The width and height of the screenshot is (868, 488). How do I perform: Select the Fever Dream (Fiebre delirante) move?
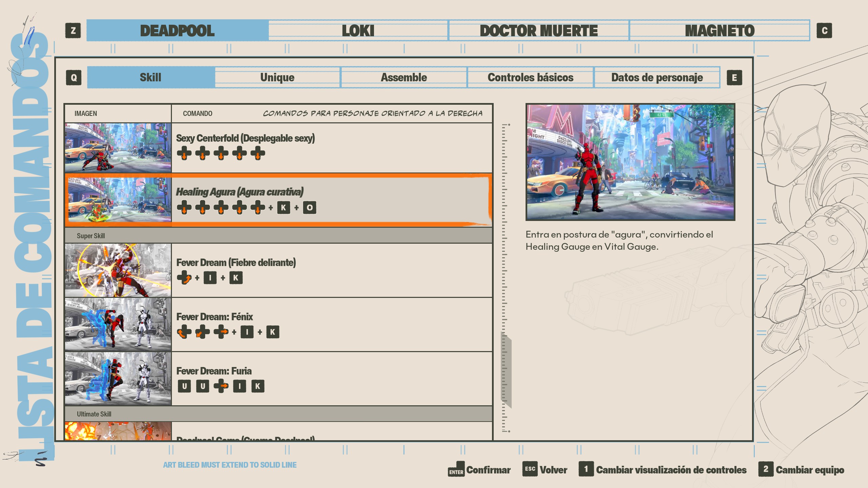pos(278,270)
